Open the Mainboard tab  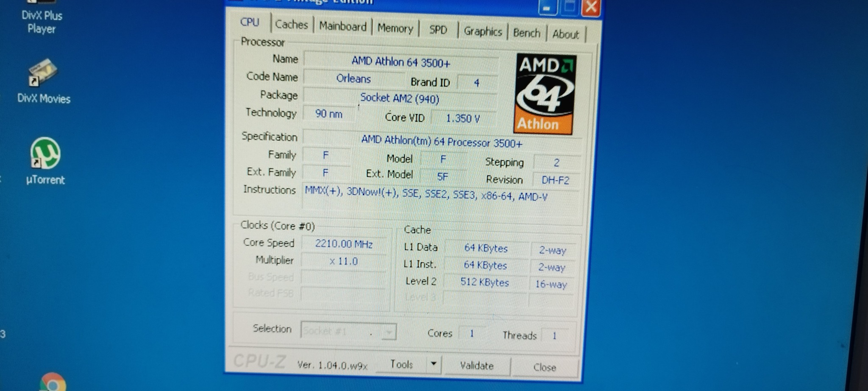[x=343, y=26]
